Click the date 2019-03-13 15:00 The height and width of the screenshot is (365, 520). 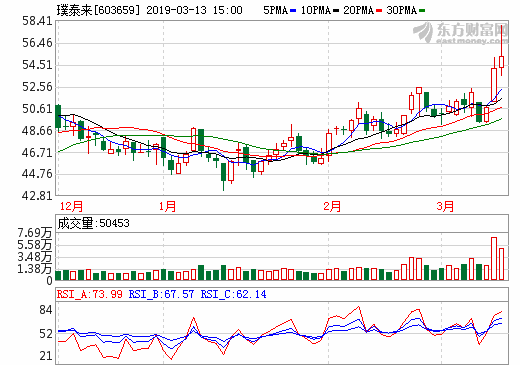pos(194,10)
